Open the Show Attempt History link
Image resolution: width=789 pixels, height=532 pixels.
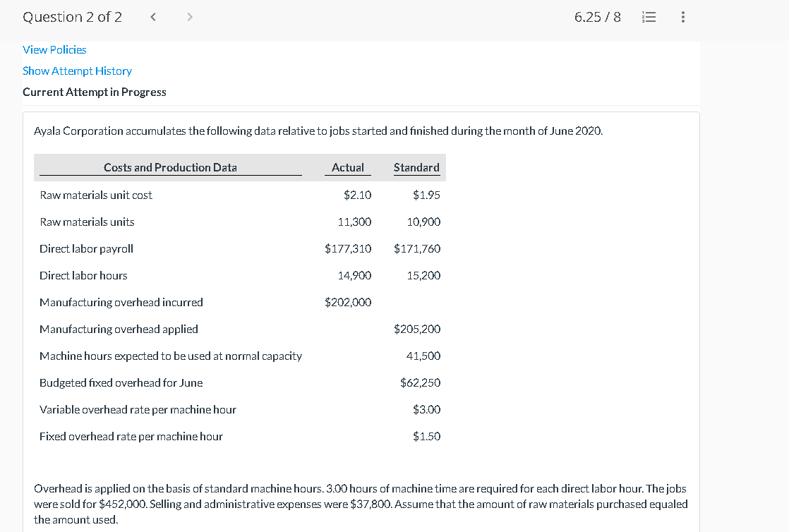pos(77,71)
